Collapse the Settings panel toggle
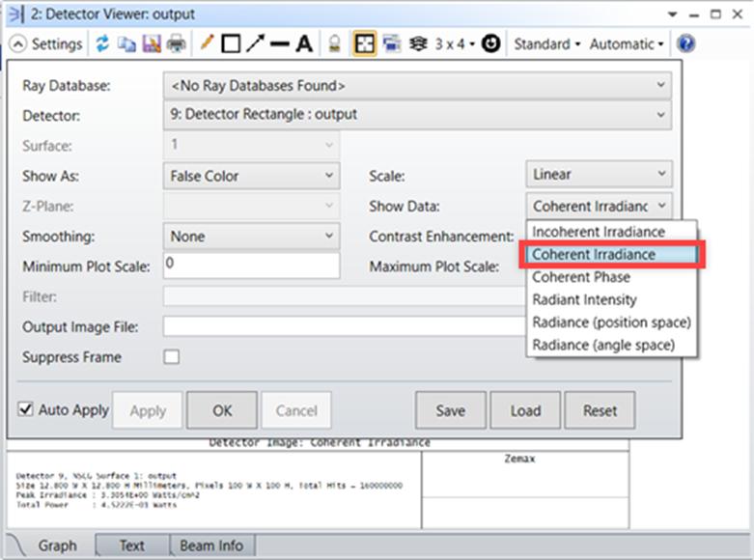The image size is (754, 560). tap(17, 44)
